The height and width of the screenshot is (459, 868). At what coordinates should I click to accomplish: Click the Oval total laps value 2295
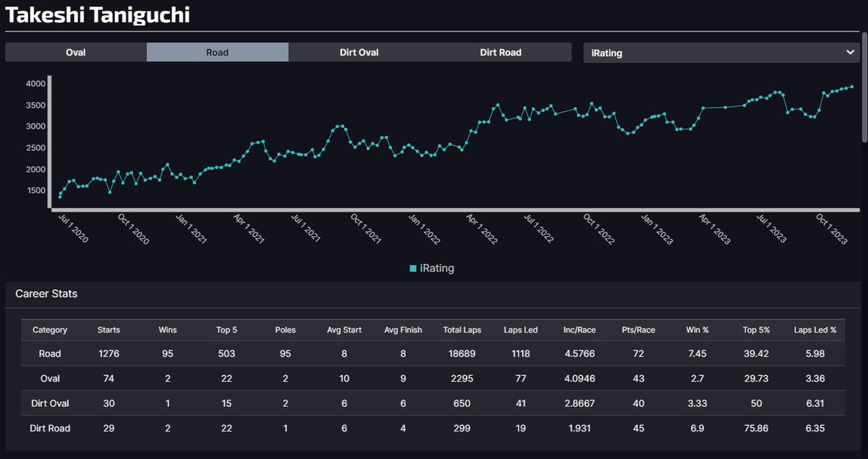(x=462, y=379)
